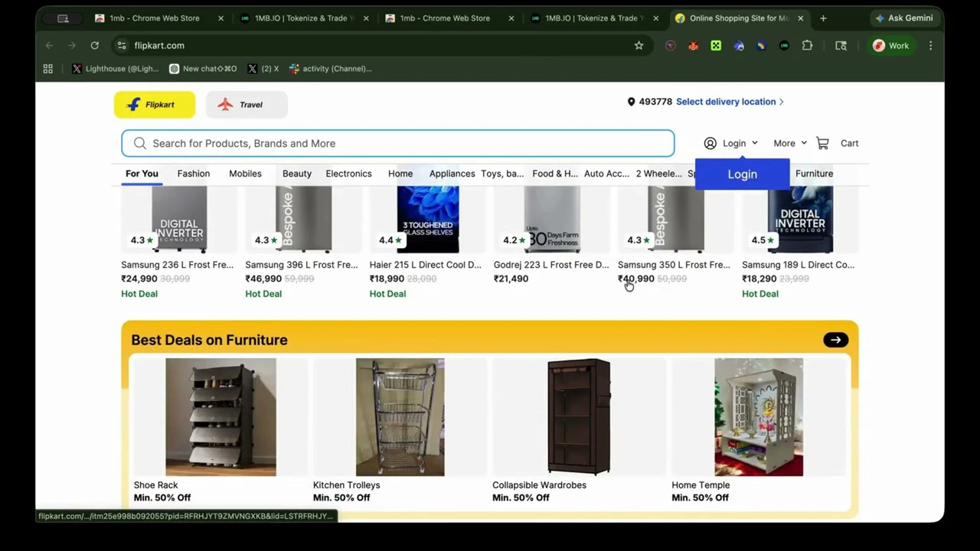Viewport: 980px width, 551px height.
Task: Go back to the previous page
Action: (x=49, y=45)
